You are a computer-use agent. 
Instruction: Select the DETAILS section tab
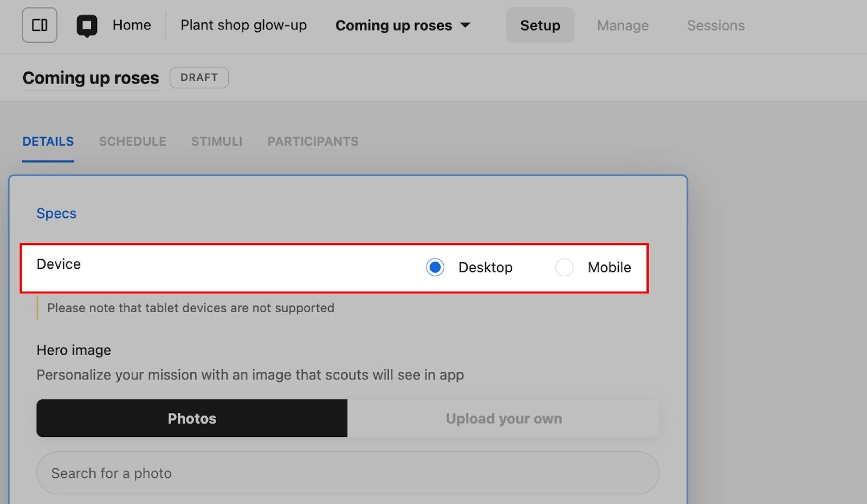(48, 141)
